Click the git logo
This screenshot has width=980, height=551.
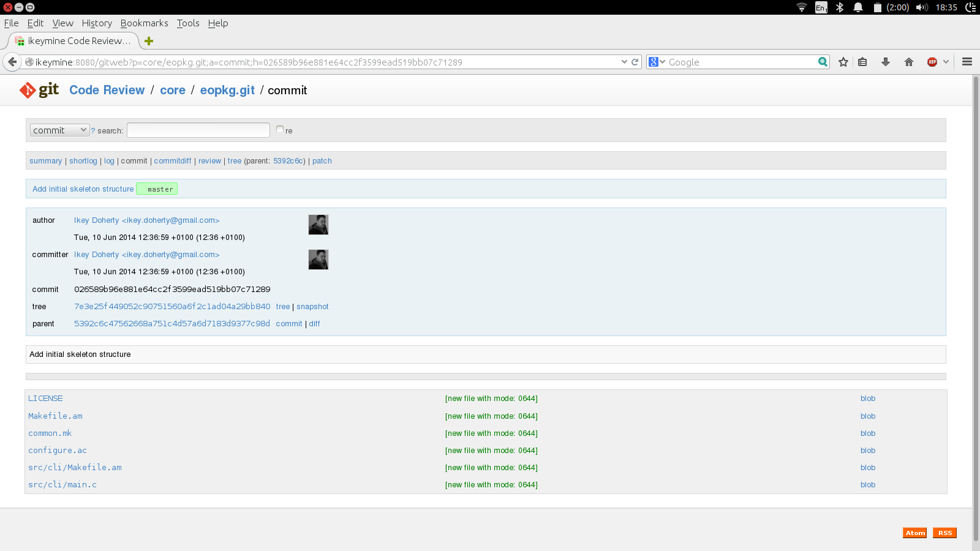click(39, 90)
